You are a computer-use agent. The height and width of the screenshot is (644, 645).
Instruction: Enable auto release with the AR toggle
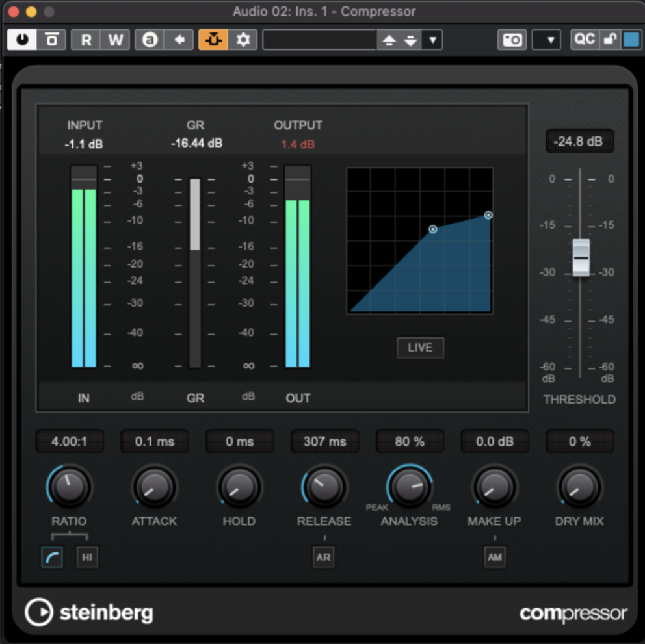pos(323,557)
